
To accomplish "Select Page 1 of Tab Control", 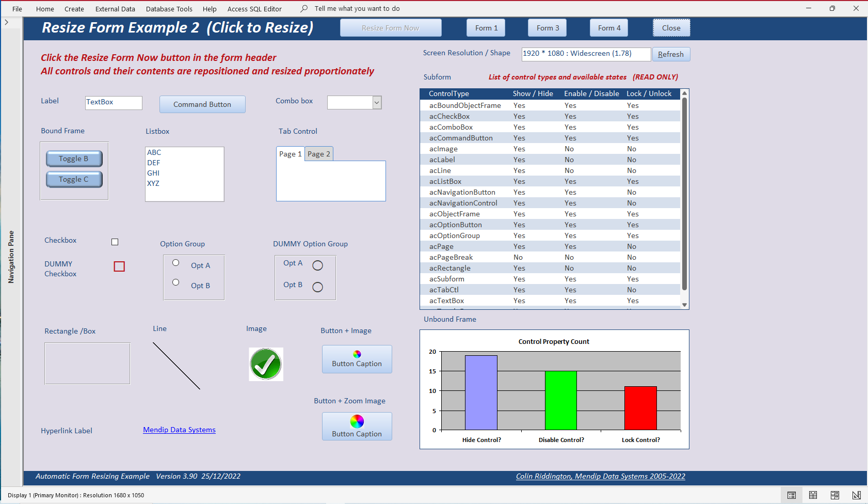I will click(290, 154).
